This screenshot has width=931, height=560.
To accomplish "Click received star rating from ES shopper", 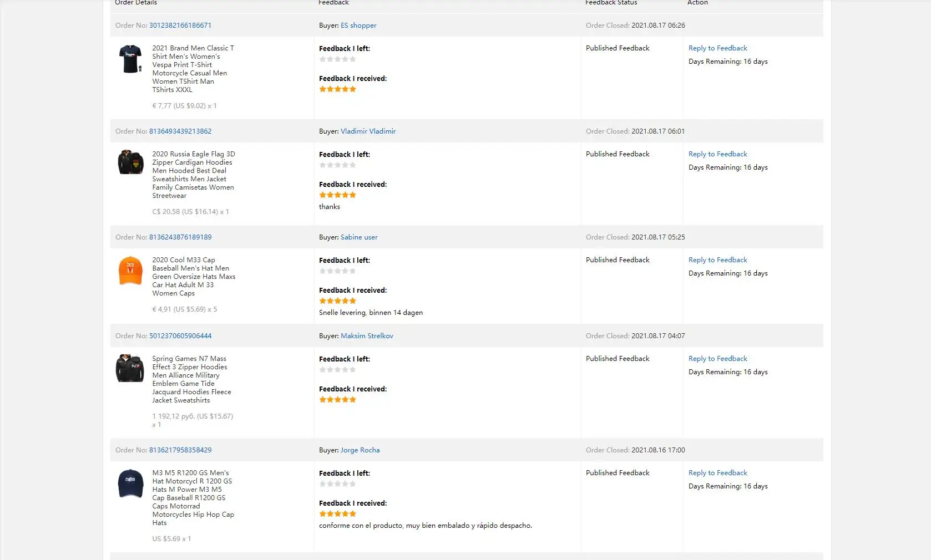I will (x=337, y=89).
